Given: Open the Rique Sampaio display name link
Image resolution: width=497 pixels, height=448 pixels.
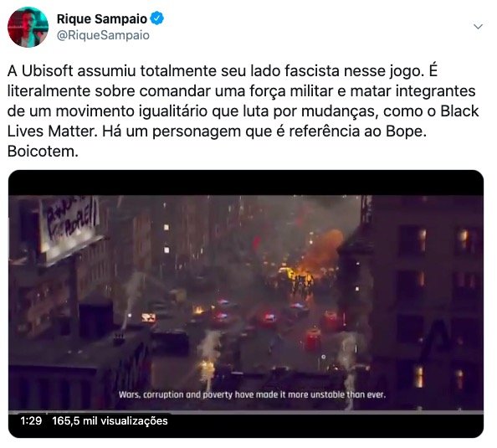Looking at the screenshot, I should [x=102, y=18].
